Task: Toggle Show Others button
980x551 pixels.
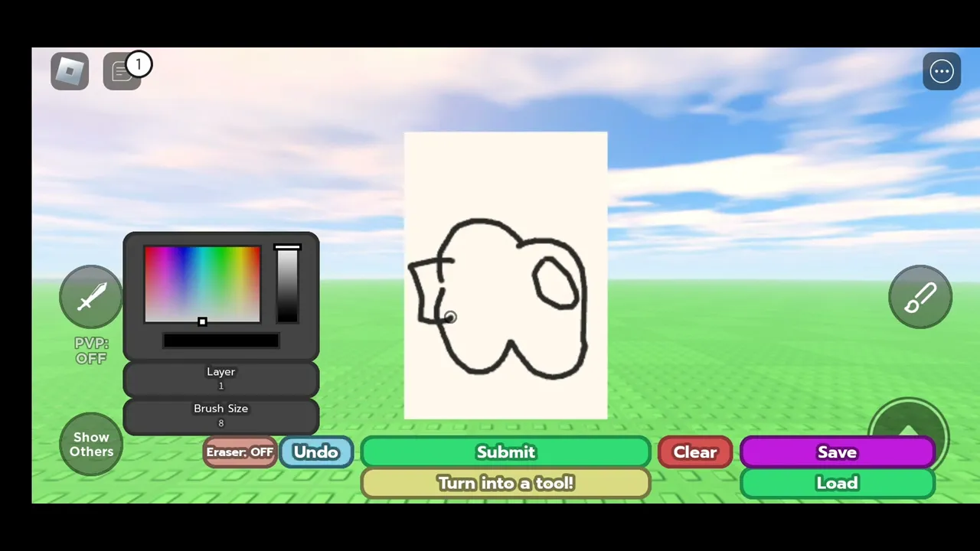Action: pos(91,445)
